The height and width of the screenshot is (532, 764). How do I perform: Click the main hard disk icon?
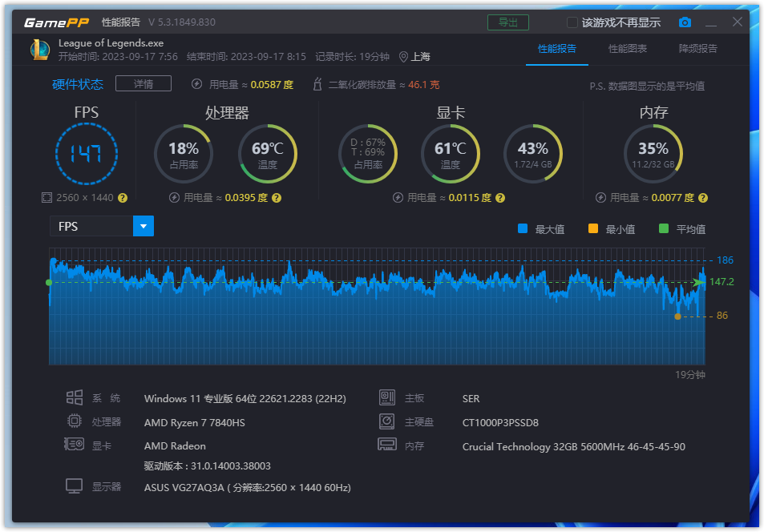pyautogui.click(x=387, y=421)
